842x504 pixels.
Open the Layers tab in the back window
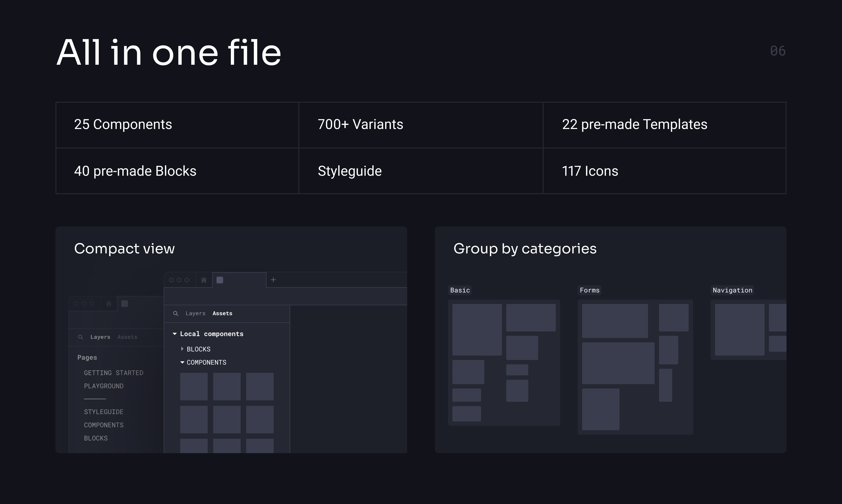[100, 337]
